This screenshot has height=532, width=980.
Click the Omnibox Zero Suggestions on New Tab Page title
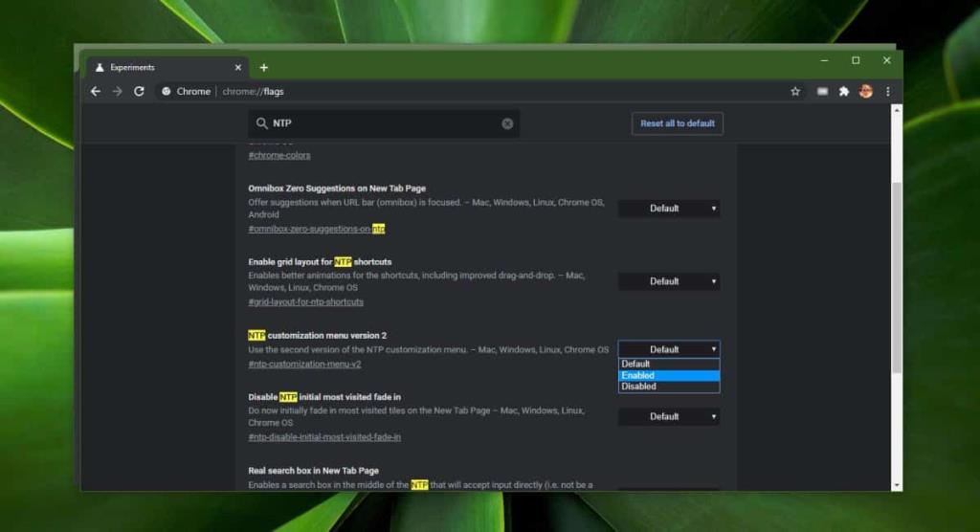click(x=337, y=188)
